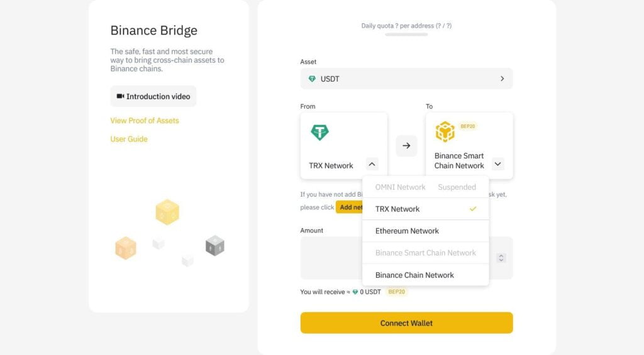The height and width of the screenshot is (355, 644).
Task: Click the Tether logo in From card
Action: 320,133
